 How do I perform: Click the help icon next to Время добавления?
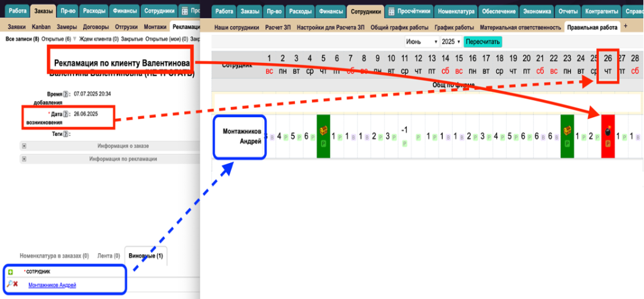click(66, 93)
